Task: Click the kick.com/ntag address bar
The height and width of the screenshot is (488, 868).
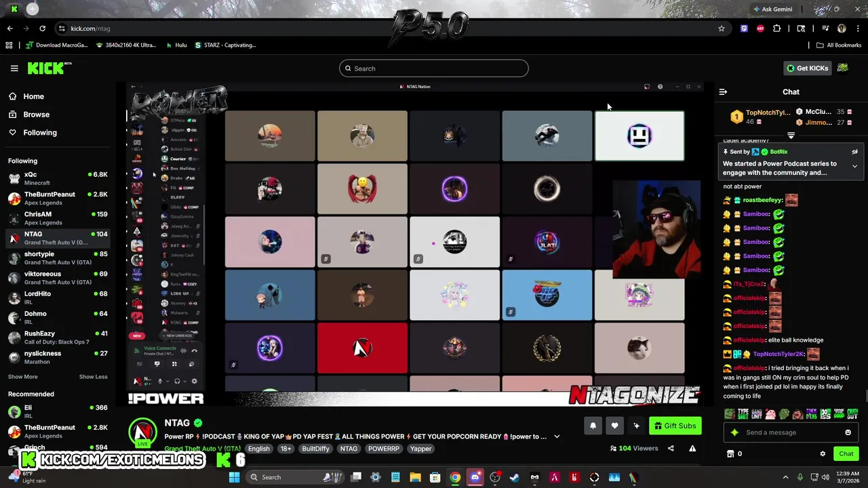Action: 387,28
